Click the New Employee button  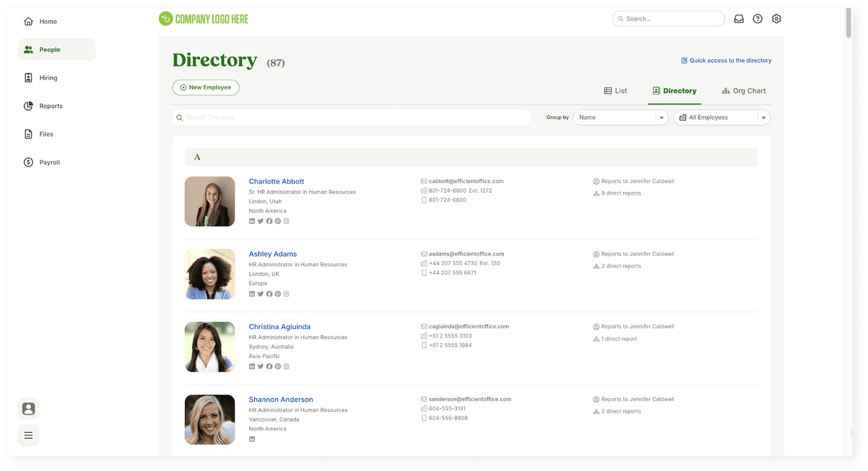(206, 88)
